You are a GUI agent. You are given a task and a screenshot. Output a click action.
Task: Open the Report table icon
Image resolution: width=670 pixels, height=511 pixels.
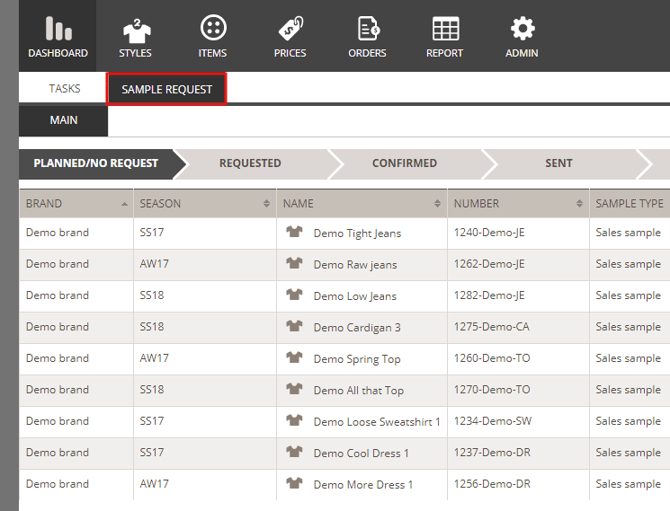click(445, 29)
